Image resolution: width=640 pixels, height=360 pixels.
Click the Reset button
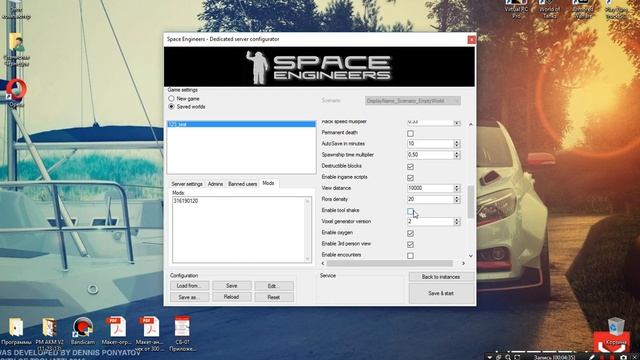pyautogui.click(x=273, y=297)
